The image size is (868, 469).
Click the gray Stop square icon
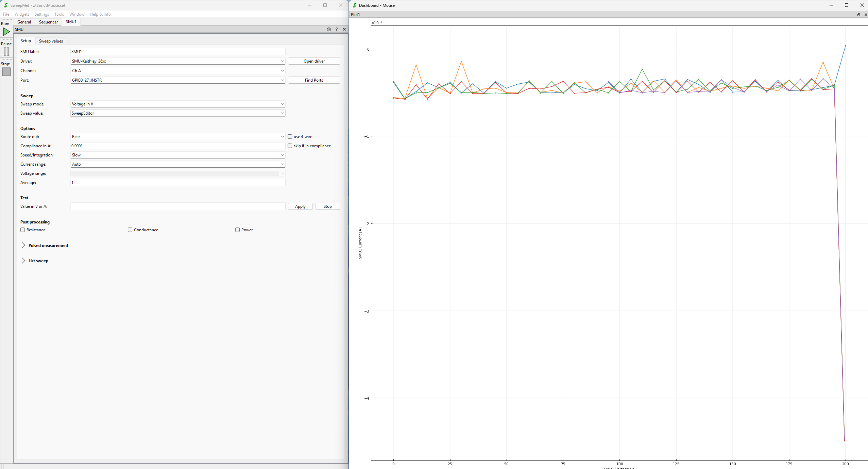point(6,72)
